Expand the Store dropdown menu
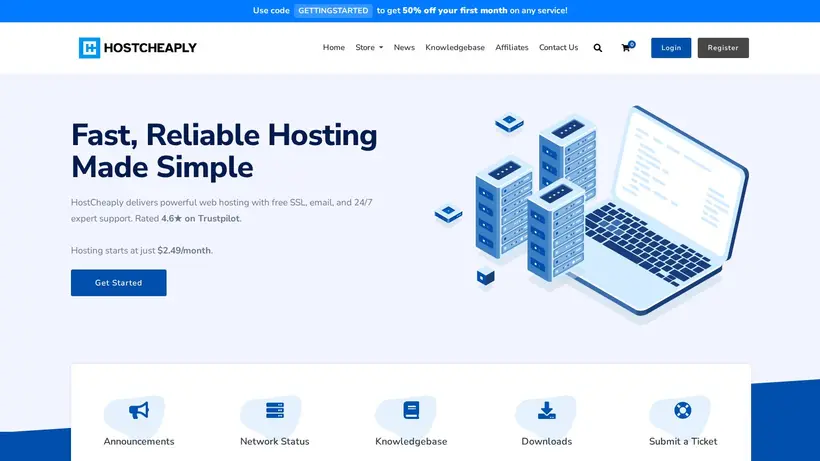 pyautogui.click(x=369, y=48)
